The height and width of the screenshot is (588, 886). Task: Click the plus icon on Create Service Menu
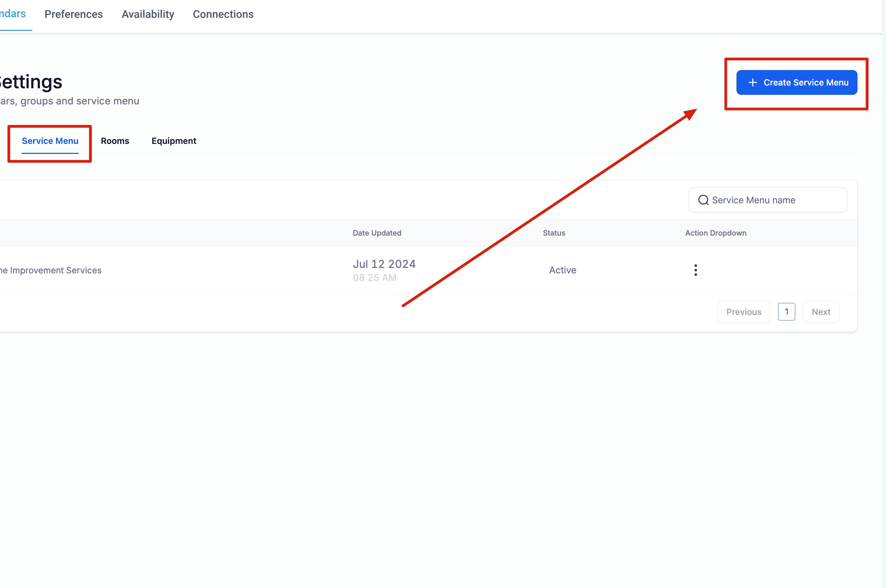(752, 82)
